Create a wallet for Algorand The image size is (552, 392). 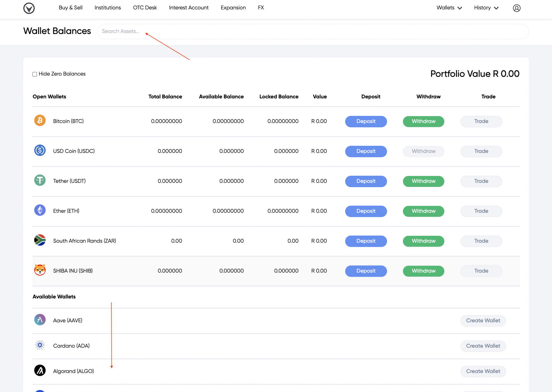[483, 371]
